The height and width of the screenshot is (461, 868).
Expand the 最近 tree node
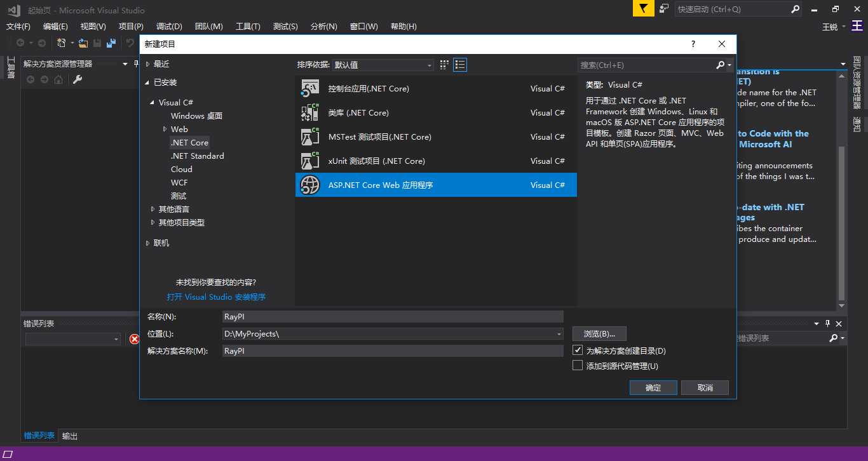148,63
